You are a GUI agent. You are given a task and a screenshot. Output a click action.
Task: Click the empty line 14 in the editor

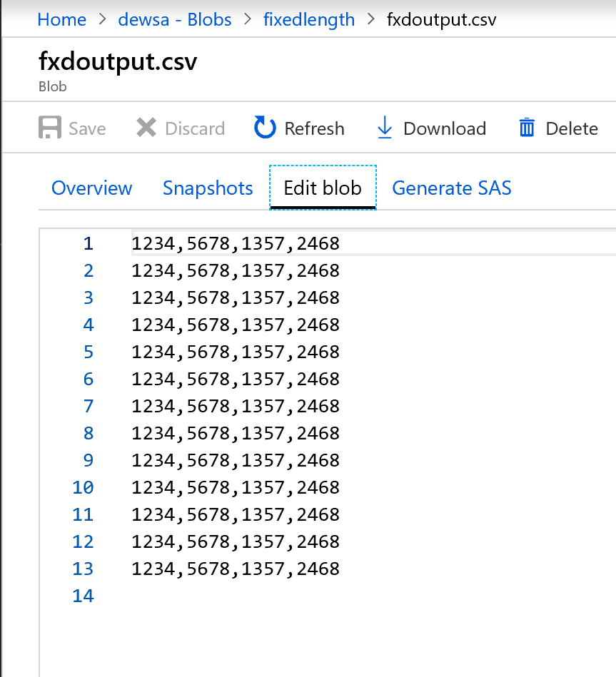click(214, 596)
